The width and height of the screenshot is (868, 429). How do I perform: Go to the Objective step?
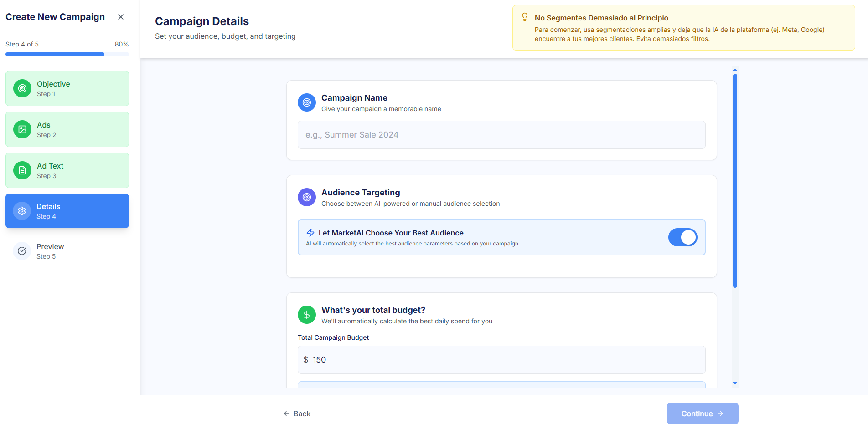67,88
